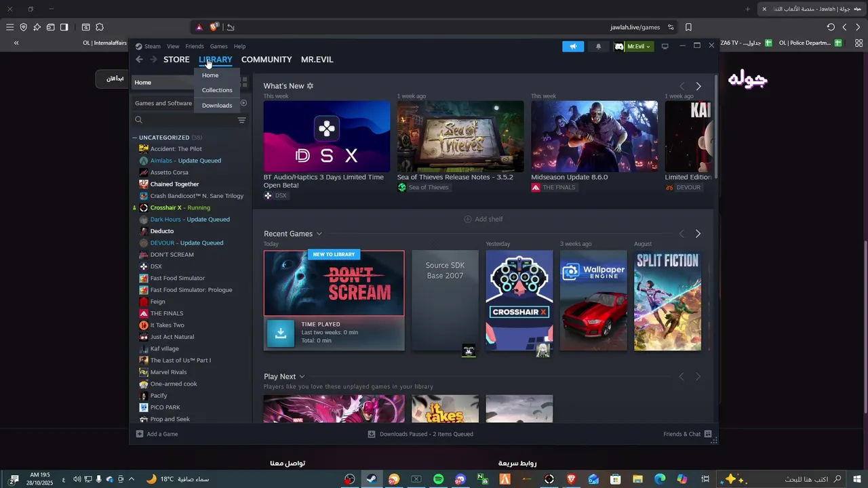Viewport: 868px width, 488px height.
Task: Show hidden system tray icons chevron
Action: tap(131, 479)
